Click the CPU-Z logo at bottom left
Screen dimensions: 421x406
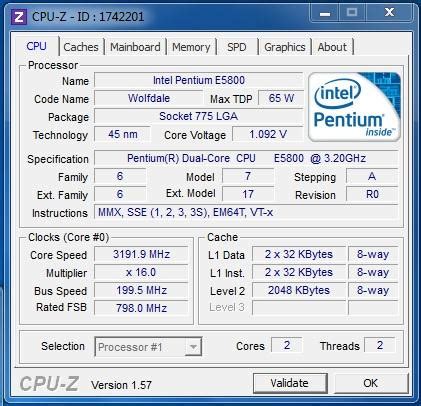(49, 384)
